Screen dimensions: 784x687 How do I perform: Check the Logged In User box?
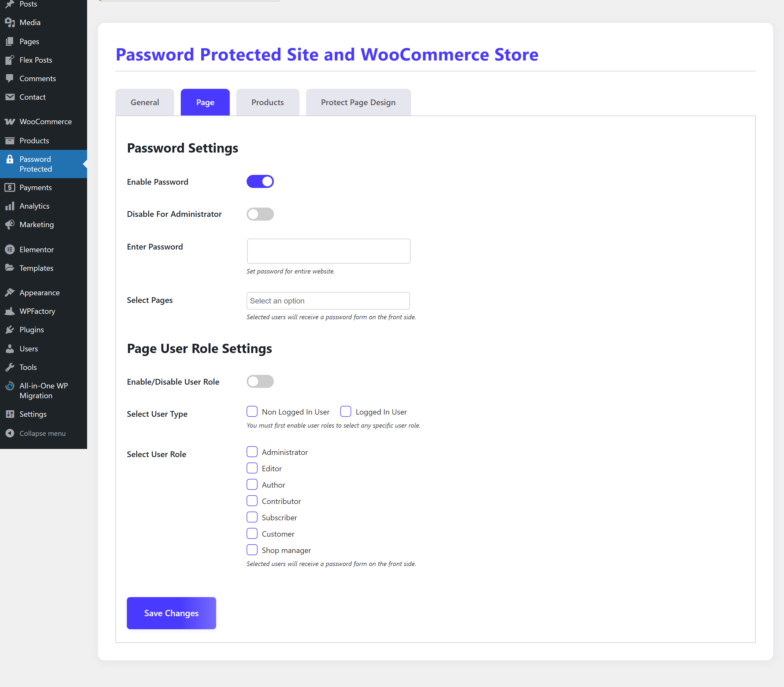coord(346,411)
